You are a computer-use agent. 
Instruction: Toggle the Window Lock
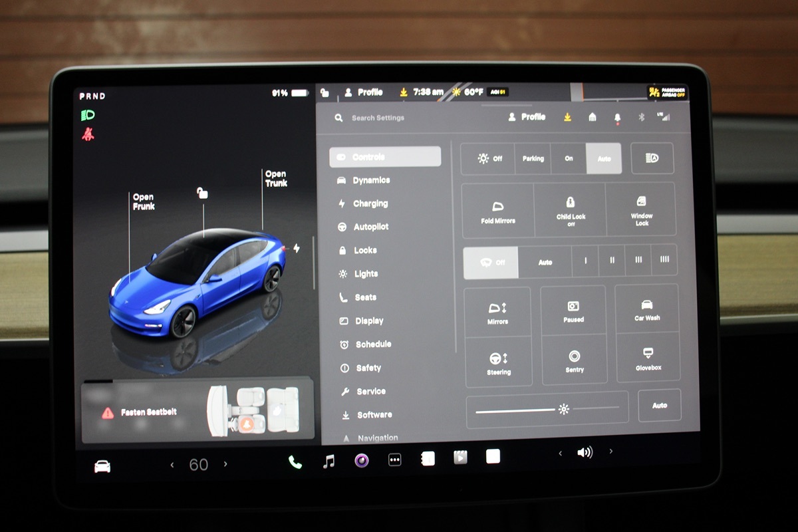(x=642, y=210)
